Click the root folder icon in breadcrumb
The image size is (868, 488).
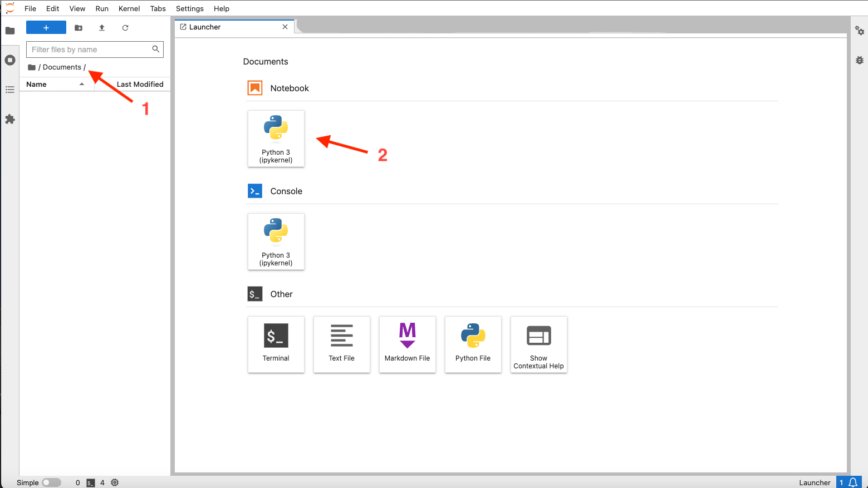coord(32,67)
